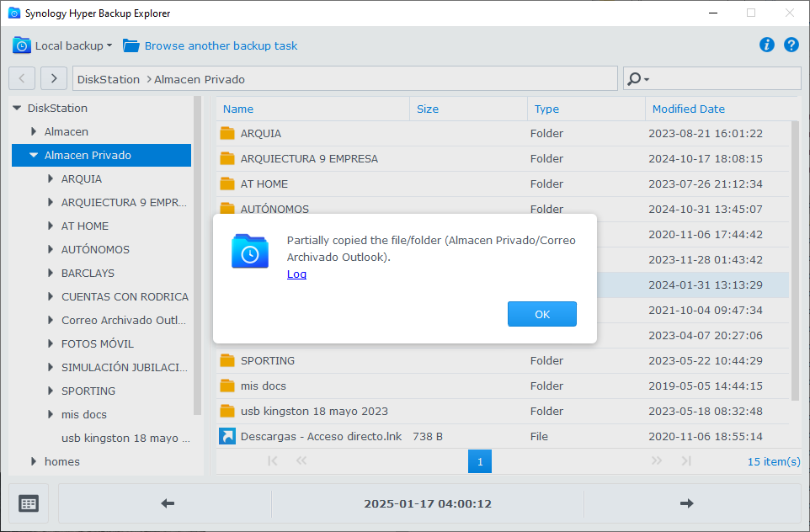
Task: Go to previous page in pagination
Action: (x=301, y=460)
